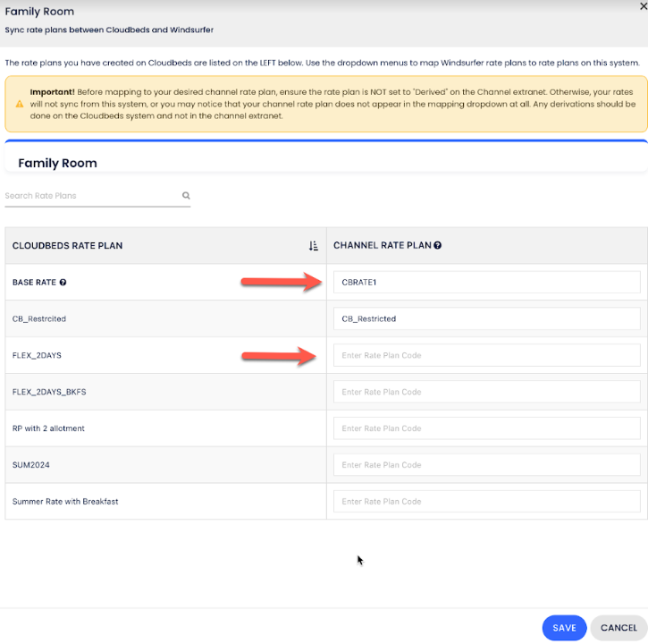Click rate plan code field for FLEX_2DAYS_BKFS
This screenshot has width=648, height=644.
[x=486, y=392]
